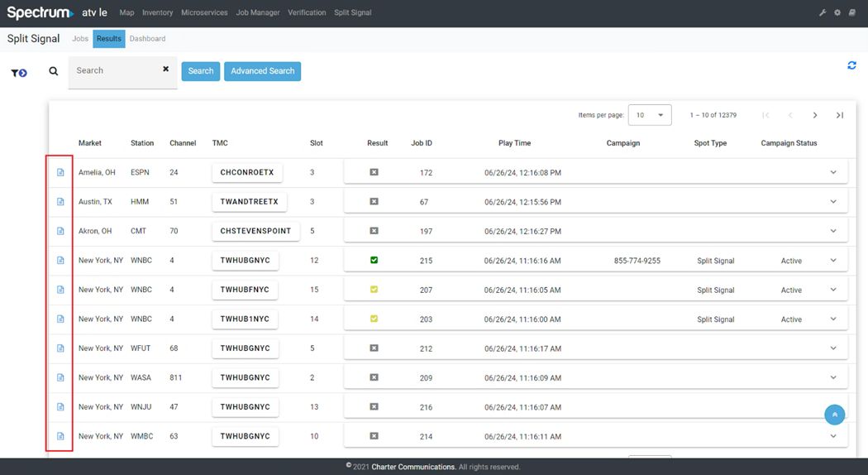868x475 pixels.
Task: Click the CHCONROETX TMC button
Action: 247,172
